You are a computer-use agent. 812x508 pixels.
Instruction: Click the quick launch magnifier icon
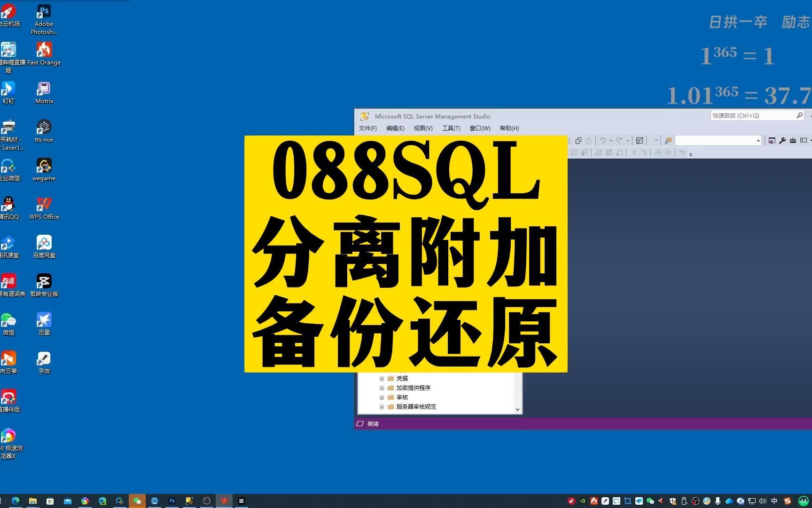point(799,116)
